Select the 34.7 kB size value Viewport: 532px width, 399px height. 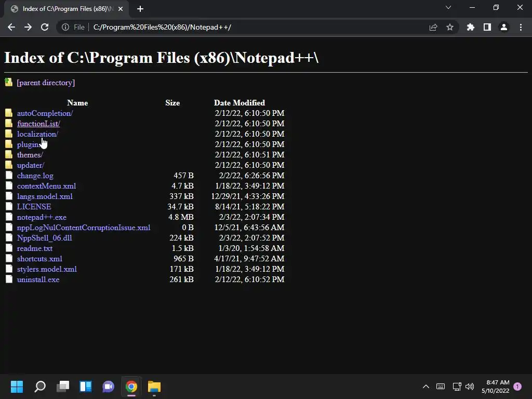point(180,207)
